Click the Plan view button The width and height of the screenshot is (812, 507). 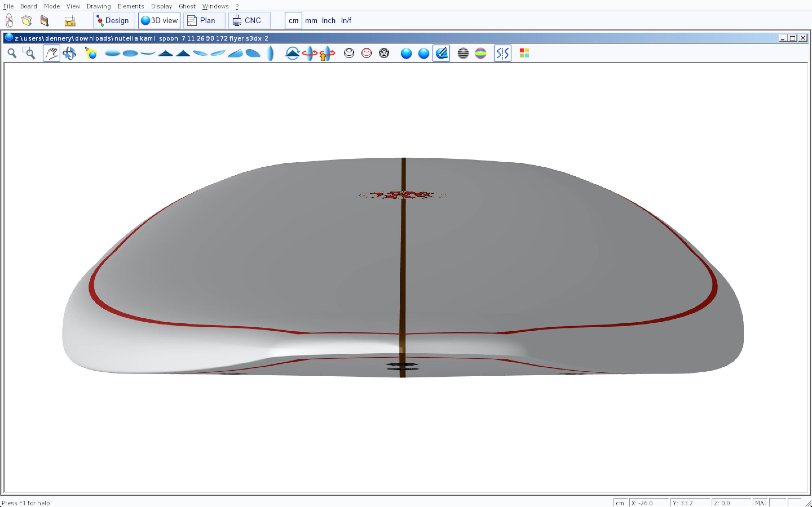[204, 21]
